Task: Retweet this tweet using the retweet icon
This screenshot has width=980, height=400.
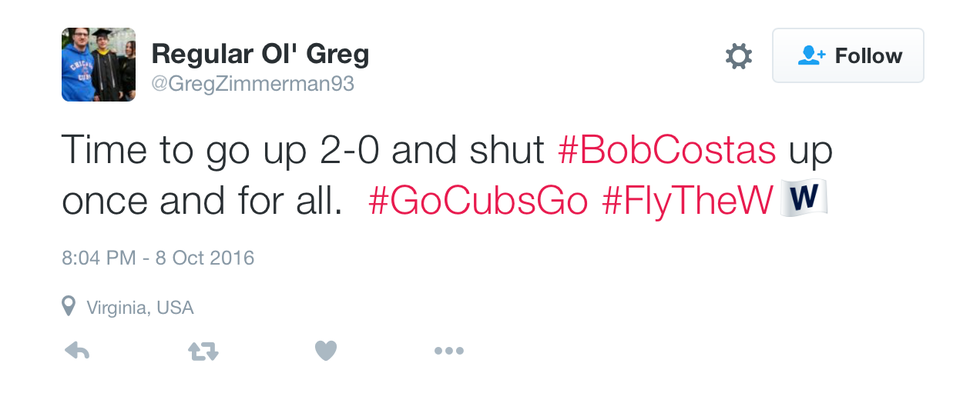Action: [203, 351]
